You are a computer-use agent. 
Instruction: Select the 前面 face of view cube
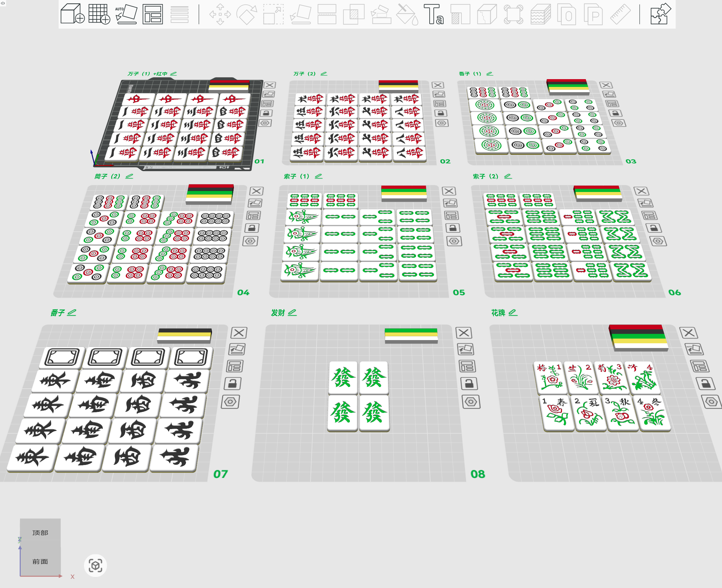(40, 562)
